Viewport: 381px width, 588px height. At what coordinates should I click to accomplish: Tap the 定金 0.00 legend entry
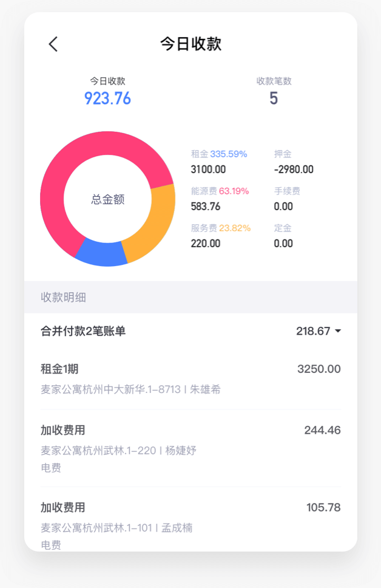pos(283,236)
